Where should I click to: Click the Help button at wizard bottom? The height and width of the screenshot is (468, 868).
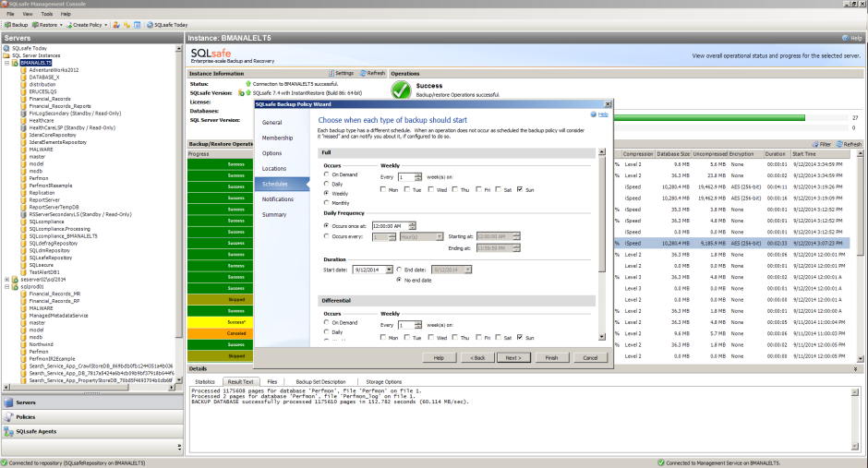point(439,358)
